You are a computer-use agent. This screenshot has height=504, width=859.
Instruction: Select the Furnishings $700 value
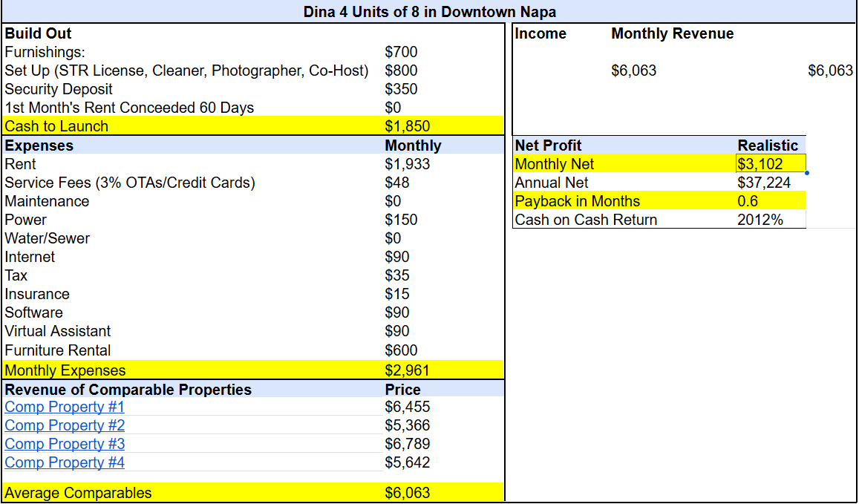401,52
